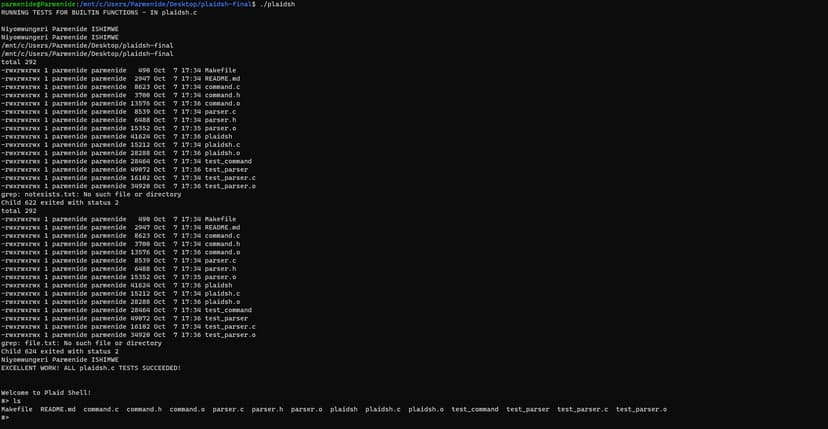Click the 'grep: notexists.txt' error line

point(91,194)
